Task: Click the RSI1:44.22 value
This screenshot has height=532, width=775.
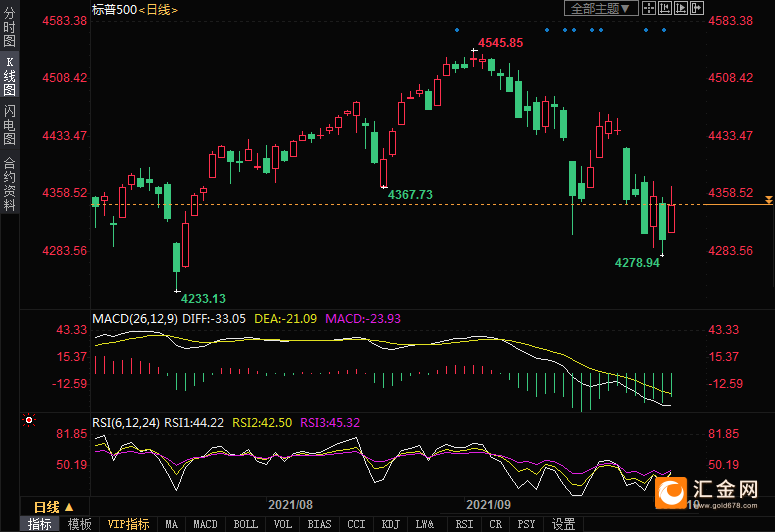Action: pyautogui.click(x=194, y=423)
